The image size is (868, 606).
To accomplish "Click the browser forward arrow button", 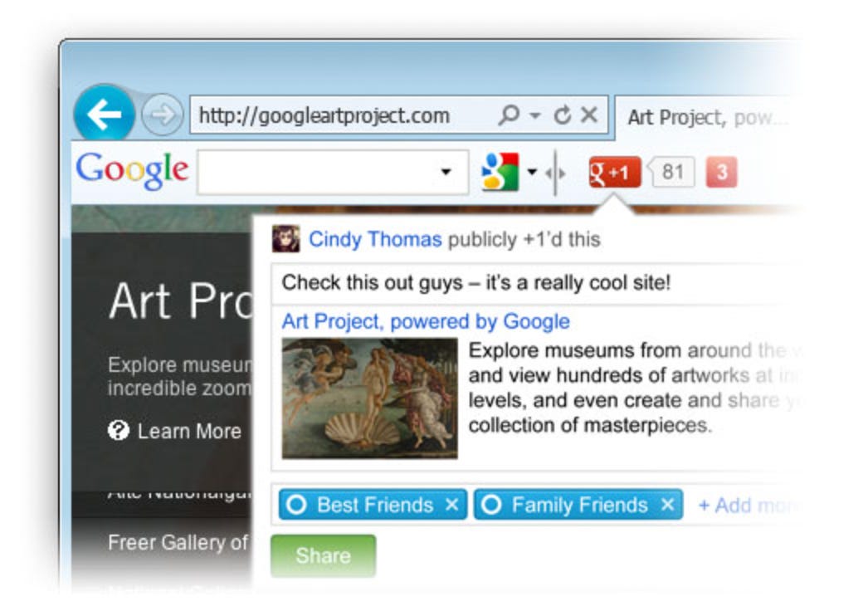I will click(x=162, y=115).
